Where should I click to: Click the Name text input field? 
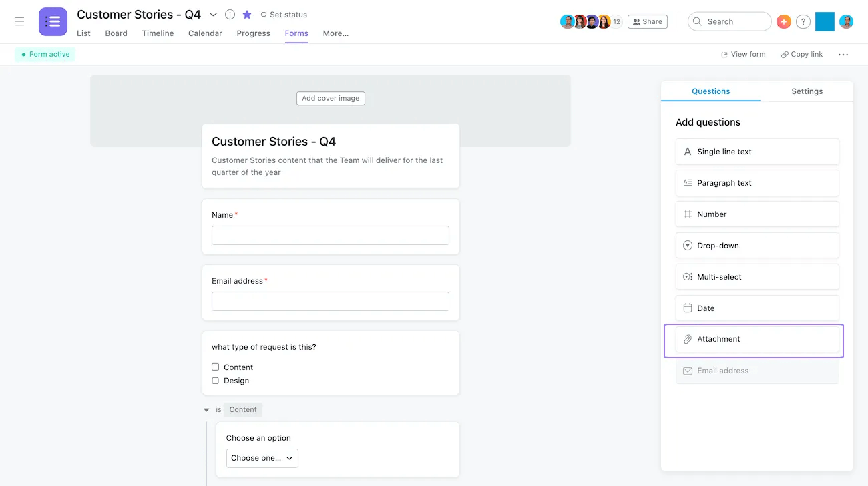click(x=331, y=235)
